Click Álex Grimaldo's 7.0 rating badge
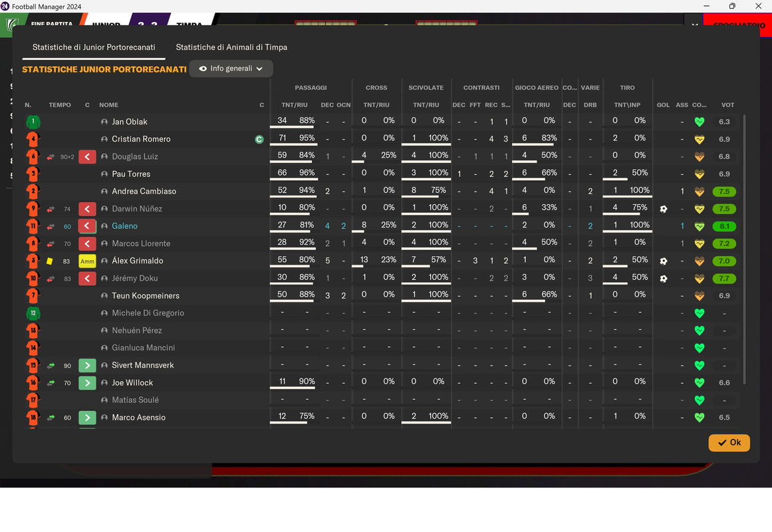 point(724,261)
